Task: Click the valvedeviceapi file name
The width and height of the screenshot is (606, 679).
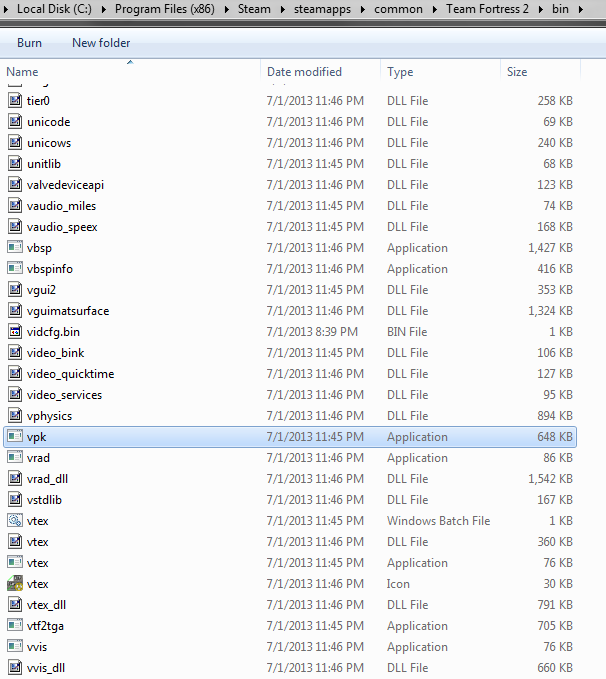Action: (x=65, y=185)
